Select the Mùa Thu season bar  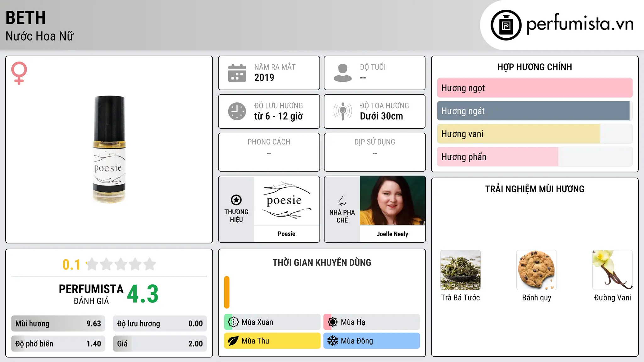pos(272,341)
